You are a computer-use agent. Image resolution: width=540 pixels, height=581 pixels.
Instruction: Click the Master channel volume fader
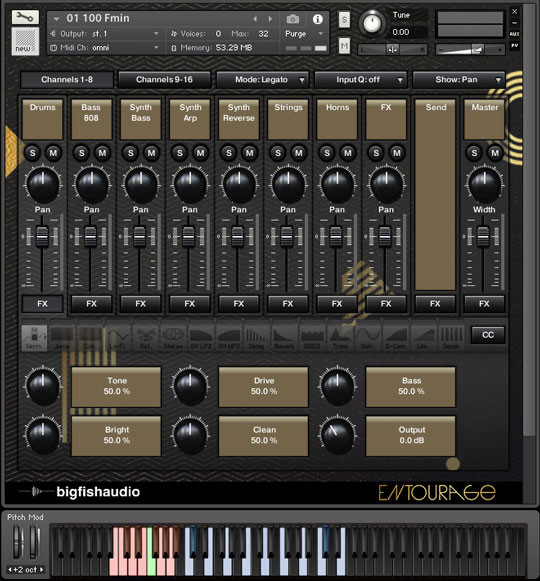tap(483, 236)
